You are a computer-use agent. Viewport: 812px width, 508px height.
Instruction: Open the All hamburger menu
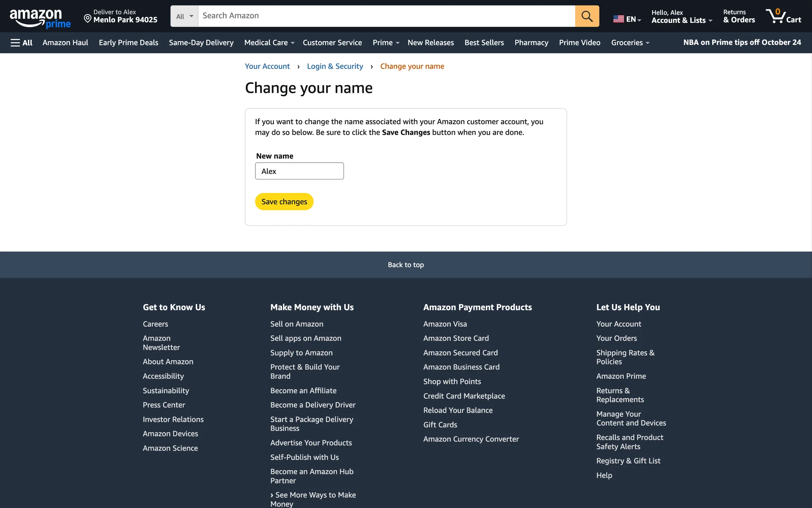click(21, 43)
